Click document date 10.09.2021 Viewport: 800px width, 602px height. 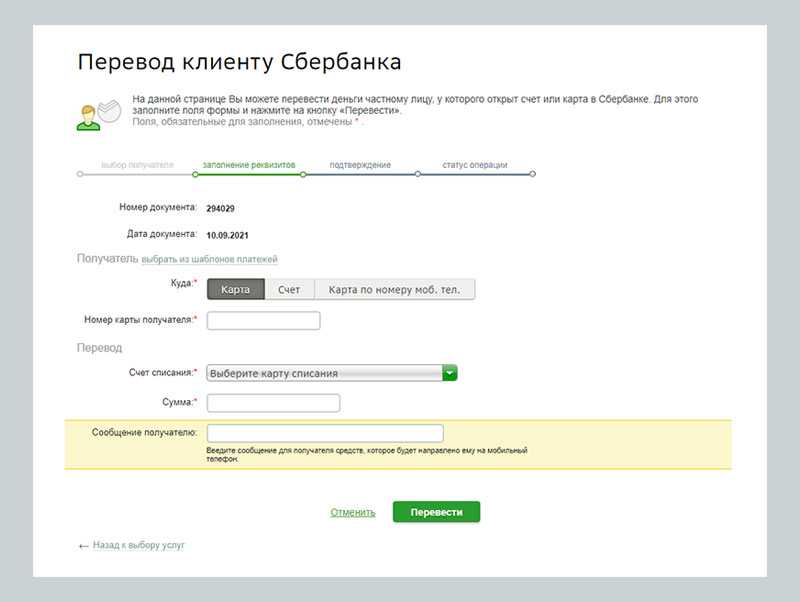coord(228,235)
